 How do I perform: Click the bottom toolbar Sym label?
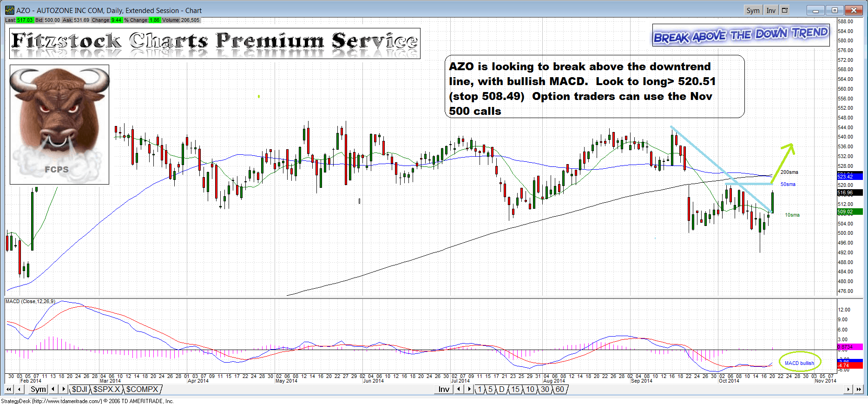pyautogui.click(x=38, y=390)
